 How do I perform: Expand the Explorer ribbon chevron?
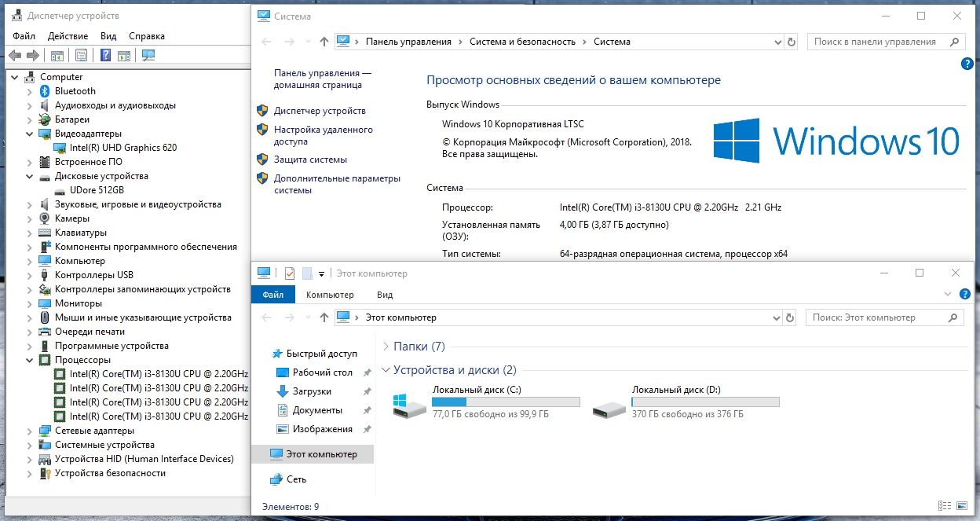[x=947, y=294]
